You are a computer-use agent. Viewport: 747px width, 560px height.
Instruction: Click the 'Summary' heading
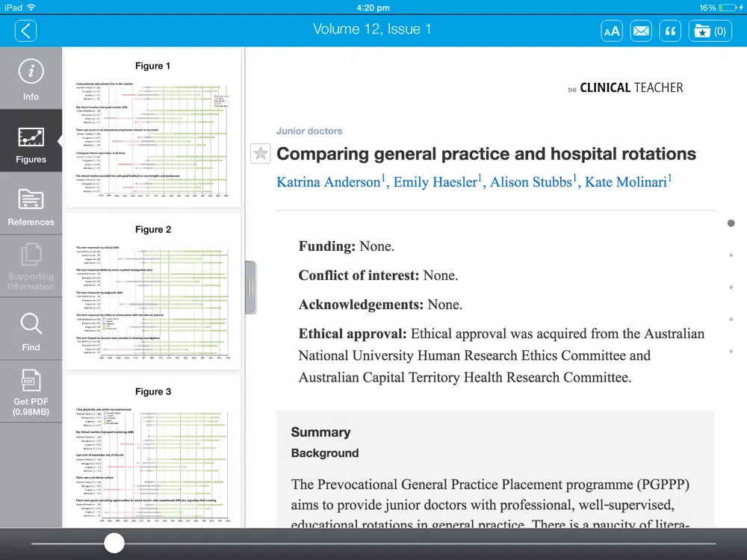(320, 432)
